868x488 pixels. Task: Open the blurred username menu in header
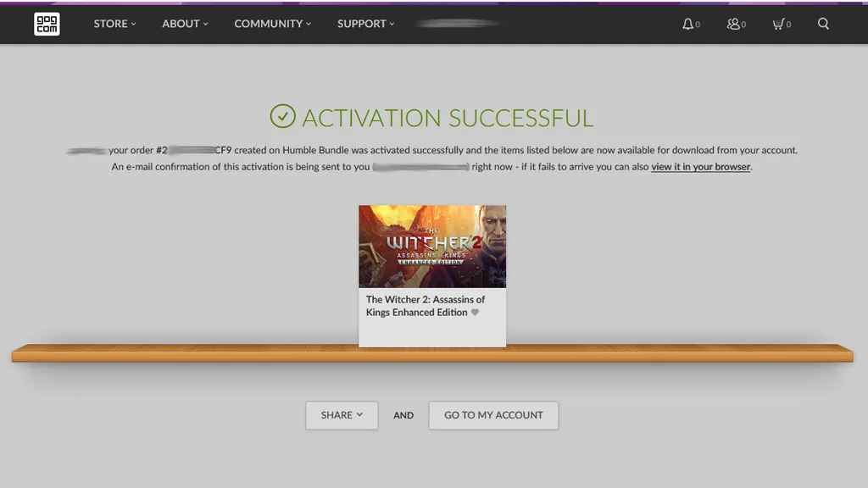pyautogui.click(x=459, y=23)
